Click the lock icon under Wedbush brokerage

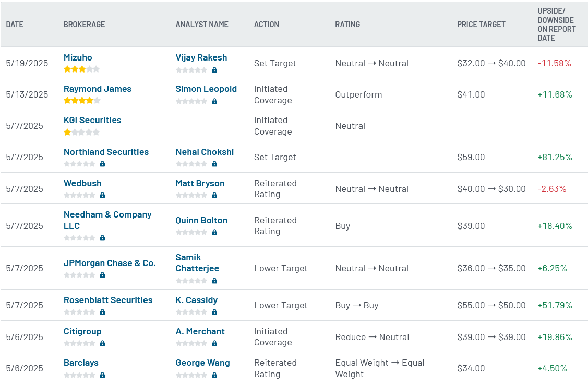102,195
